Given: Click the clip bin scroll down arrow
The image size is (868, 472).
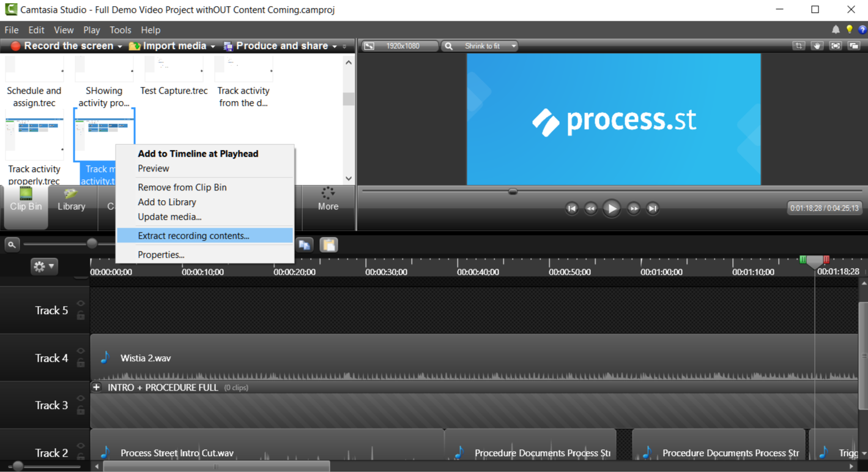Looking at the screenshot, I should [349, 179].
